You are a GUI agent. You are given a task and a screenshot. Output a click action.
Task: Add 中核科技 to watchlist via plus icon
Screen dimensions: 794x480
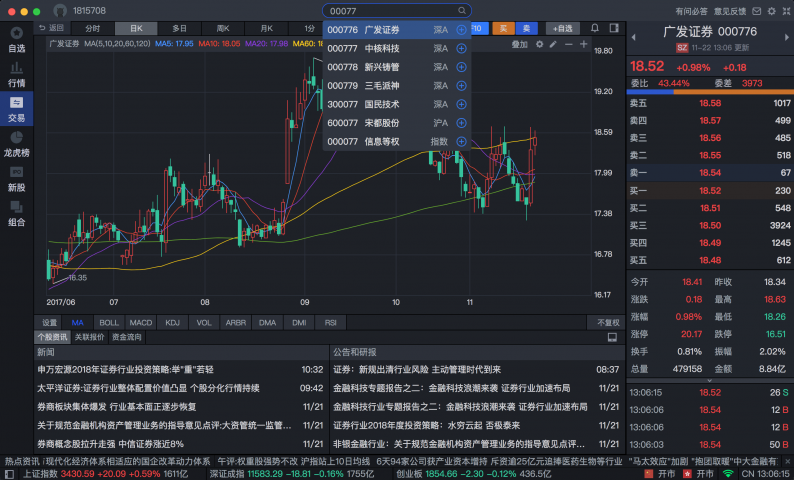pyautogui.click(x=461, y=48)
